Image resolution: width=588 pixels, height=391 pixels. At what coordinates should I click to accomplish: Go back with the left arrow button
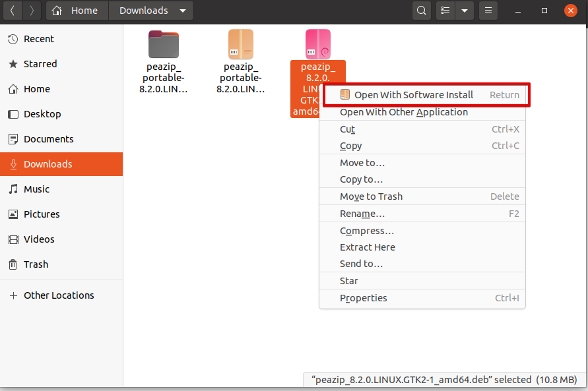(13, 11)
